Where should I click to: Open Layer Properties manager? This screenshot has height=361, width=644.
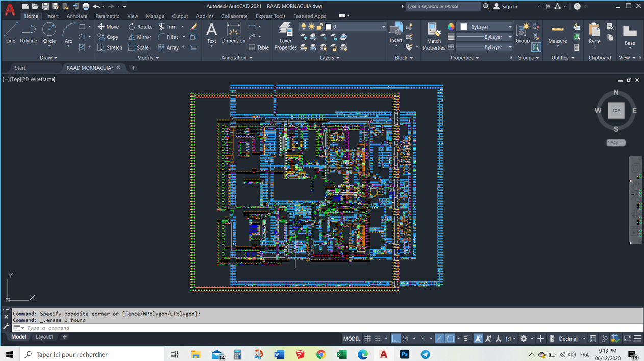[285, 36]
